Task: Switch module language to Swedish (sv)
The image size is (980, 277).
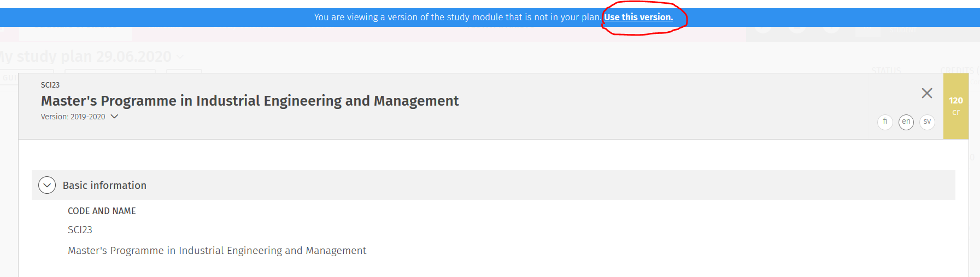Action: coord(927,122)
